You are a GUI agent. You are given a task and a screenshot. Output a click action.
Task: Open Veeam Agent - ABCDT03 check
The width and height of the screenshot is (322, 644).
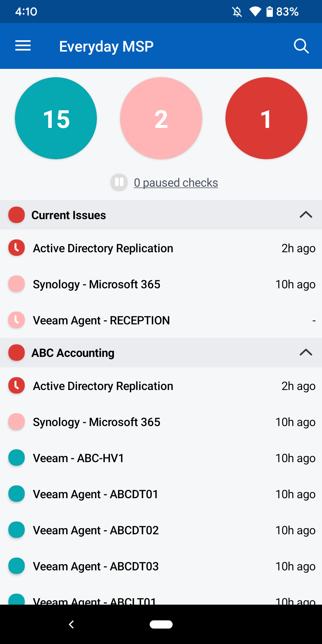[x=96, y=566]
